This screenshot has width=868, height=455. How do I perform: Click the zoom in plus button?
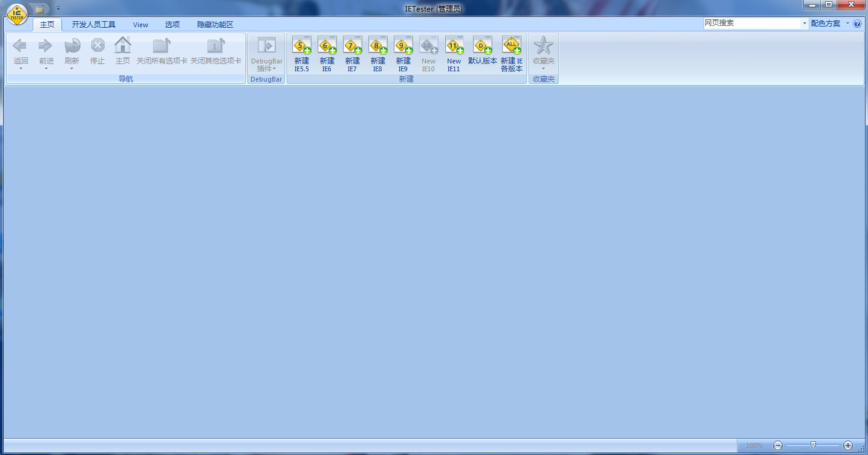click(x=848, y=445)
